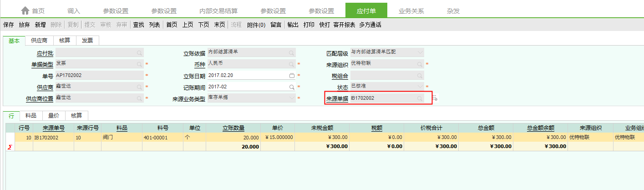Click the small icon right of 来源单据 field

435,98
